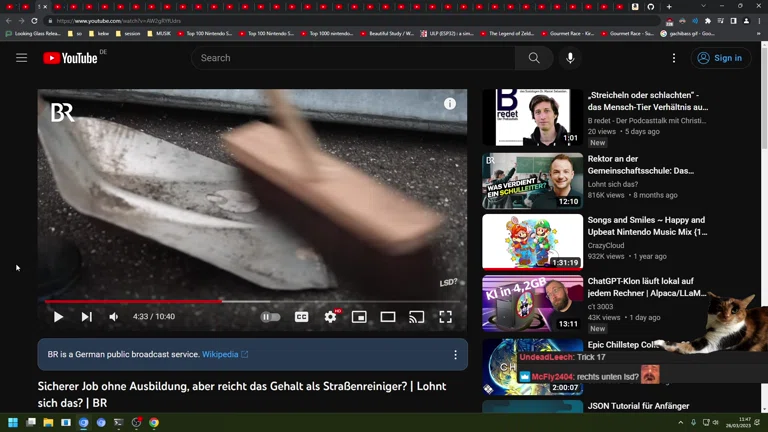Seek along the red video progress bar
Screen dimensions: 768x432
coord(133,301)
